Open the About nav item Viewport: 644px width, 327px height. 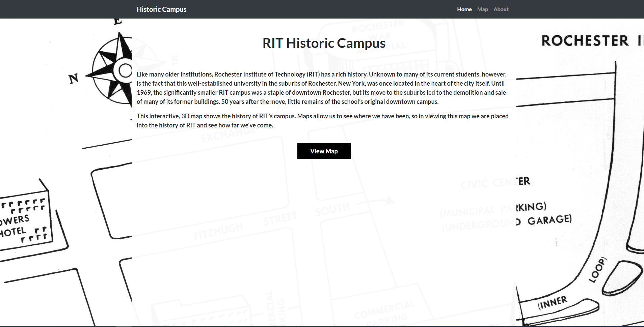click(x=501, y=9)
